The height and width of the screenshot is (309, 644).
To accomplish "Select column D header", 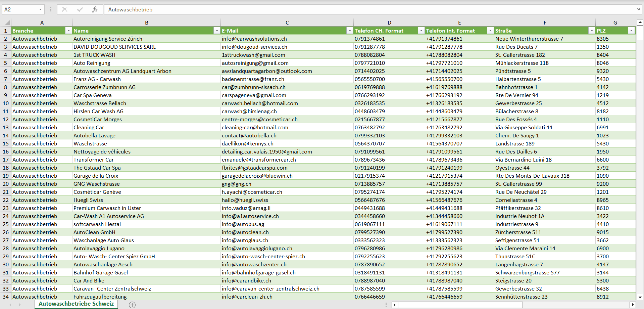I will [389, 23].
